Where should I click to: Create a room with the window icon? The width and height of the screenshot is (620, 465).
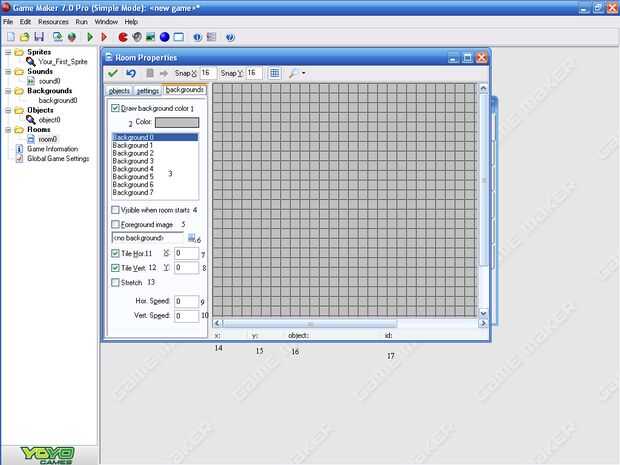pos(179,37)
